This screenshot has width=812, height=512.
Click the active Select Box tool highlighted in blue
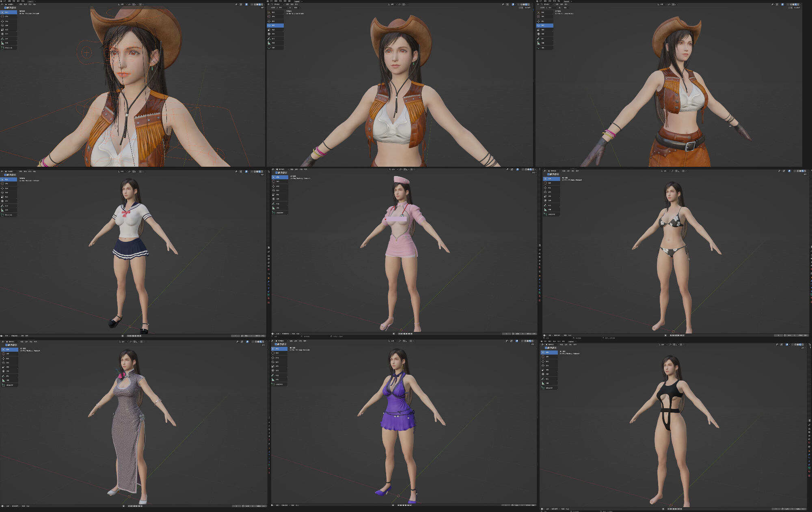[x=3, y=12]
